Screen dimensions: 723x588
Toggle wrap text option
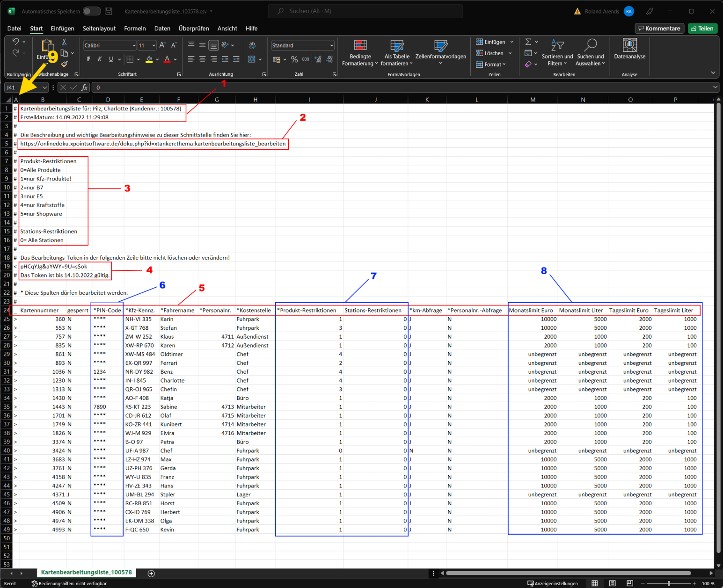tap(252, 45)
